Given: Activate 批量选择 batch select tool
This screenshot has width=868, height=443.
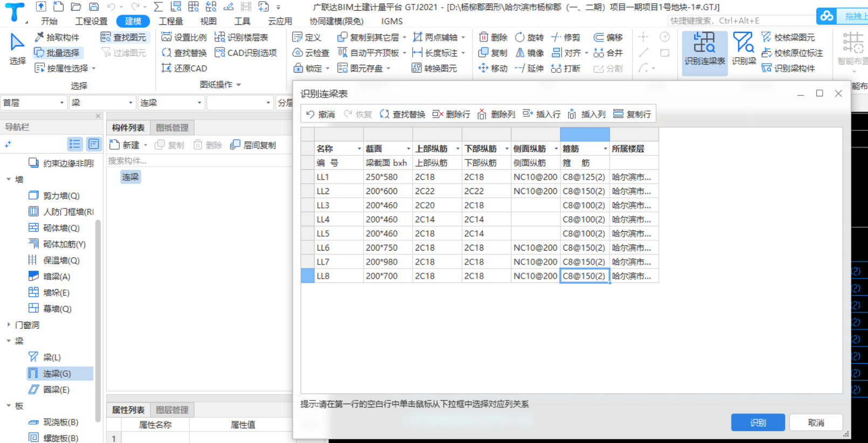Looking at the screenshot, I should point(57,53).
